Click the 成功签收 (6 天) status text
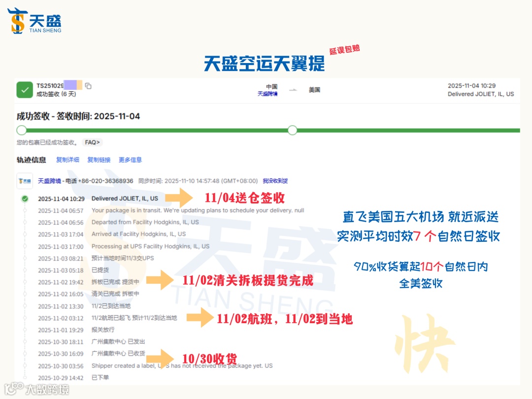This screenshot has height=399, width=532. (x=56, y=94)
